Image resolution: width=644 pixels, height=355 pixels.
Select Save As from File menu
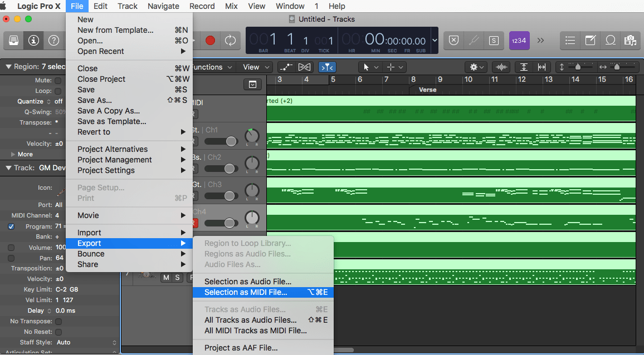(x=129, y=100)
